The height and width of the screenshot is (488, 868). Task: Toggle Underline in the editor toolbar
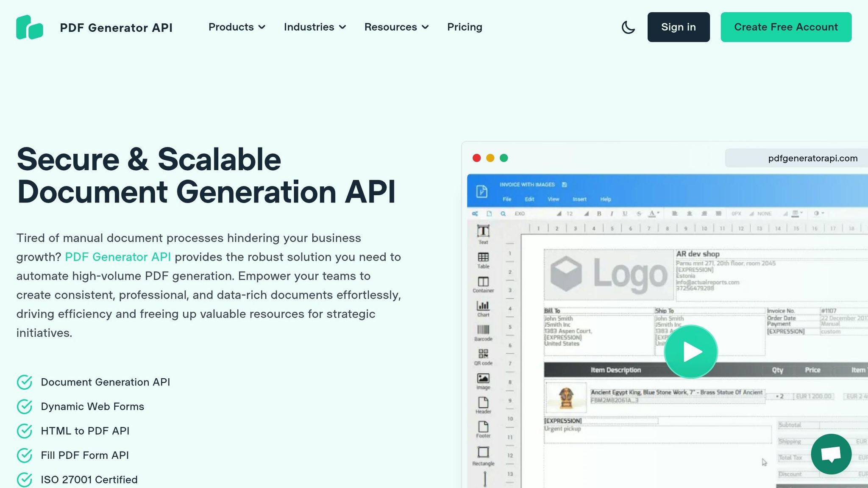625,213
